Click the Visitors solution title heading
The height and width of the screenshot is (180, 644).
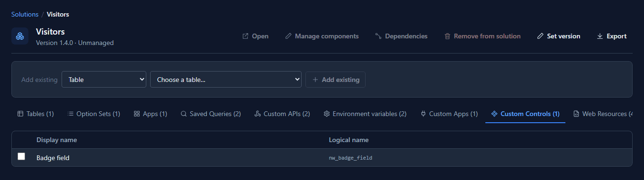click(x=50, y=32)
